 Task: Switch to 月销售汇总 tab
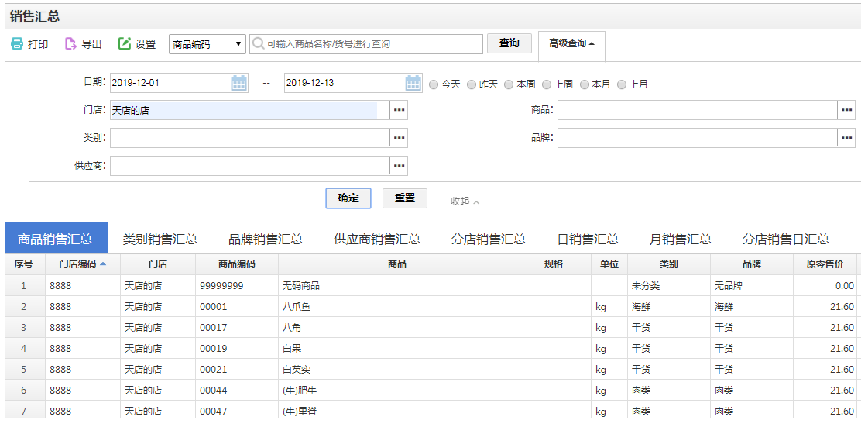pyautogui.click(x=681, y=239)
